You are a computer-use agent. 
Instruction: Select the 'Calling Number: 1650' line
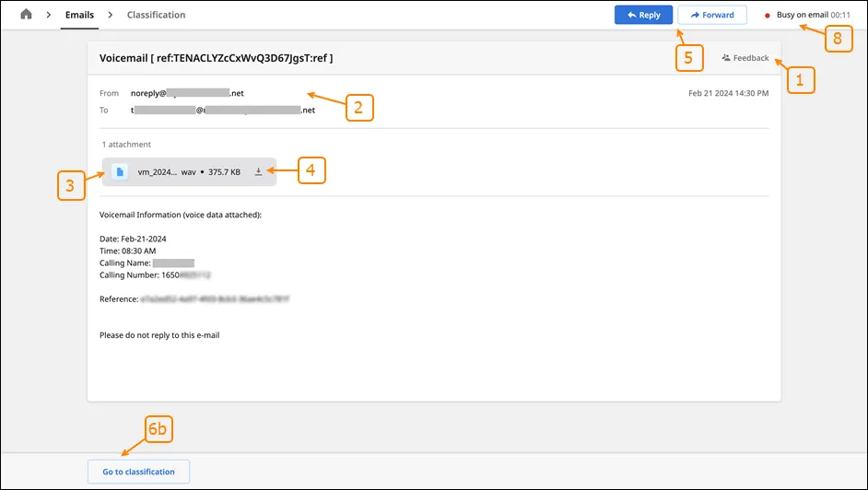(155, 274)
